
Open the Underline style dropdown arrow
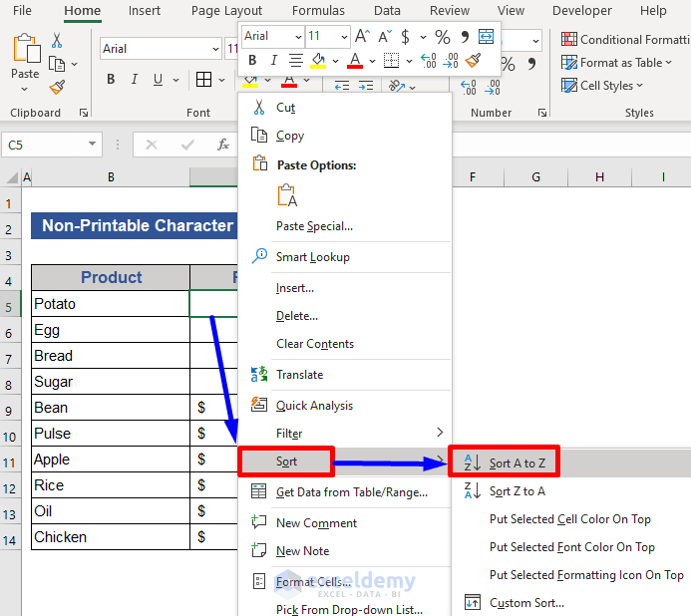[x=175, y=80]
